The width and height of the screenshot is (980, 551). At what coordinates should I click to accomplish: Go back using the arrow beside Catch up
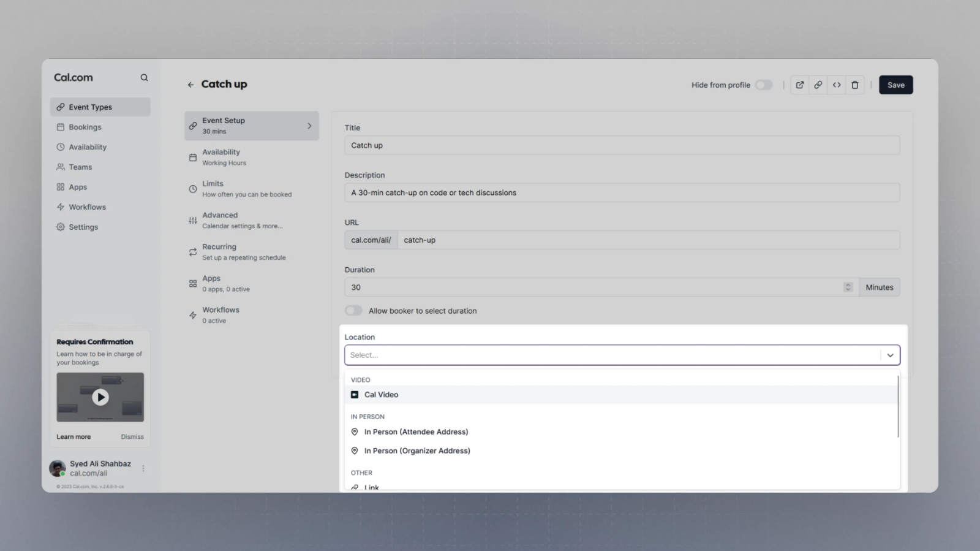point(190,85)
